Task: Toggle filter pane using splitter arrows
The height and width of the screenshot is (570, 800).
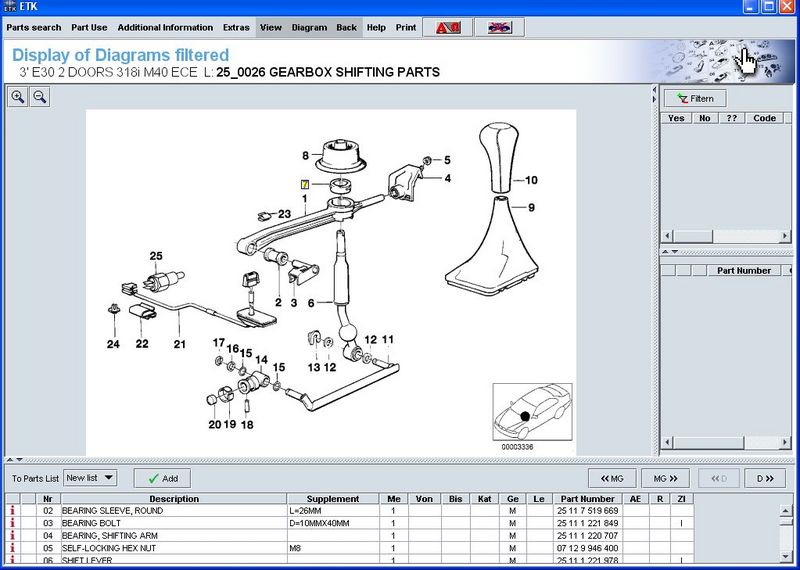Action: coord(670,252)
